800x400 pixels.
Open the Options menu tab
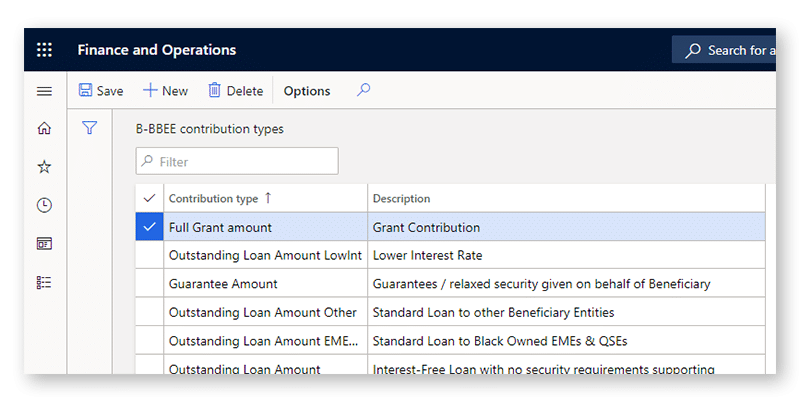(x=307, y=91)
